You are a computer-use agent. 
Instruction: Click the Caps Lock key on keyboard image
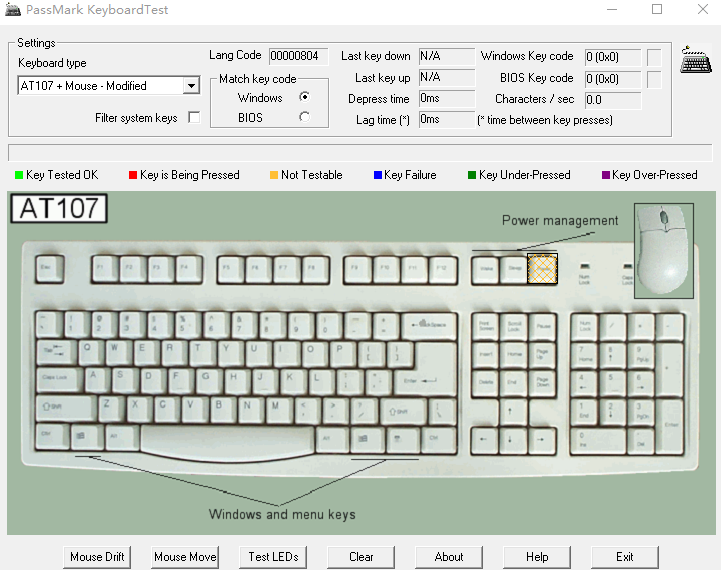point(59,380)
